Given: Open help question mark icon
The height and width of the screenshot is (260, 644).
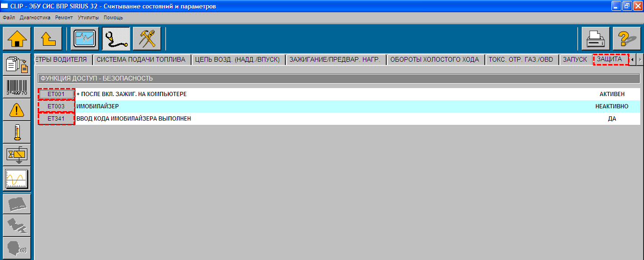Looking at the screenshot, I should point(627,39).
